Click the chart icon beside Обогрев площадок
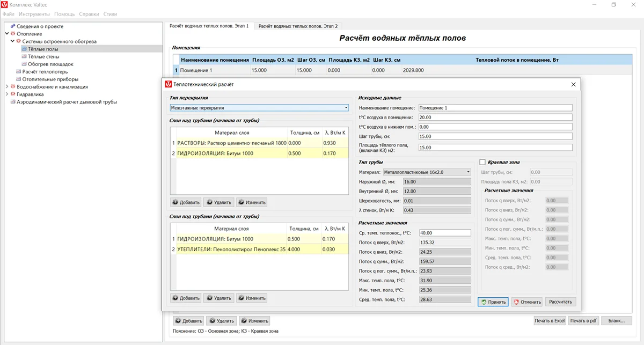Image resolution: width=644 pixels, height=345 pixels. [x=24, y=64]
